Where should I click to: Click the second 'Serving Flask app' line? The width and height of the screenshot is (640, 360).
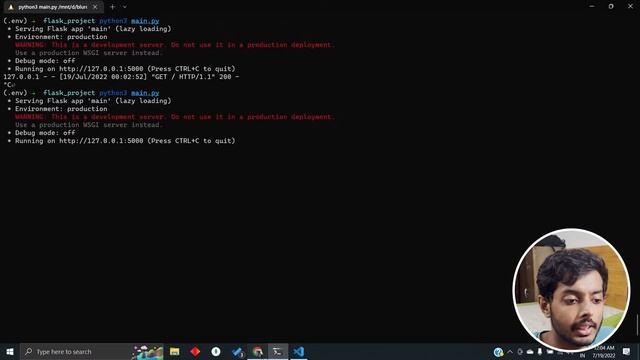pyautogui.click(x=89, y=101)
